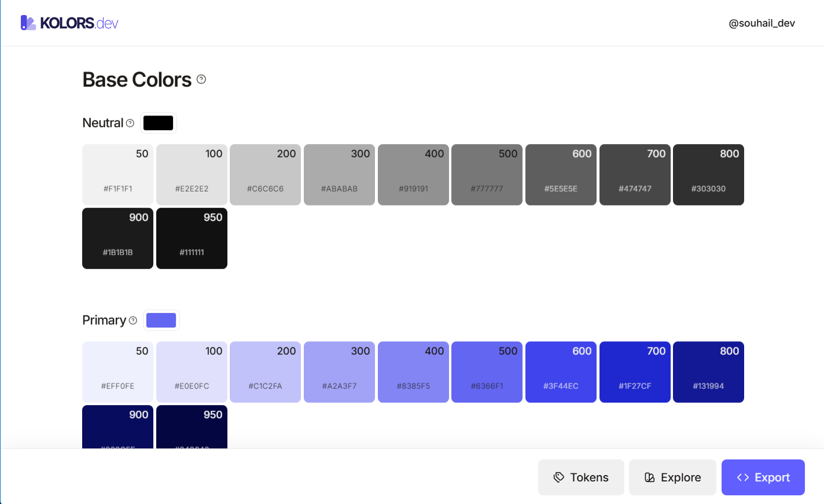Select the Primary 500 swatch #6366F1
The image size is (824, 504).
click(487, 371)
